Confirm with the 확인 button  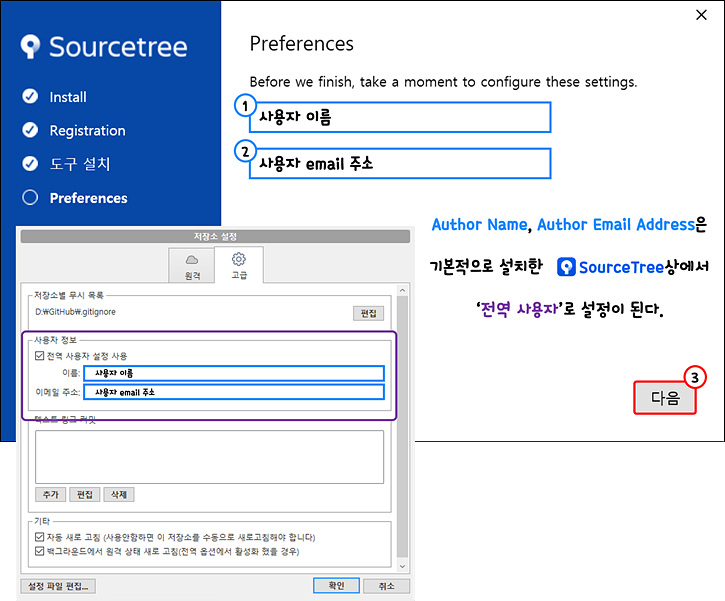click(336, 586)
